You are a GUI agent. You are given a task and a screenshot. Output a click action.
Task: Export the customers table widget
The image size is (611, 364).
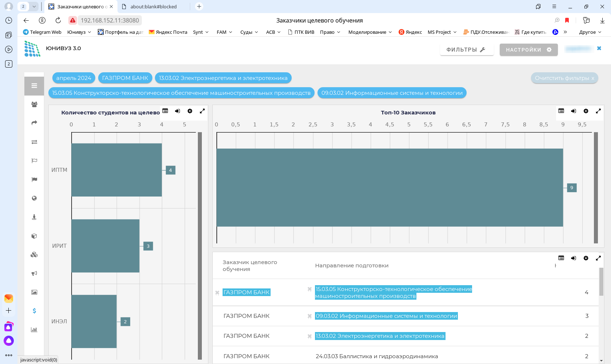tap(574, 258)
